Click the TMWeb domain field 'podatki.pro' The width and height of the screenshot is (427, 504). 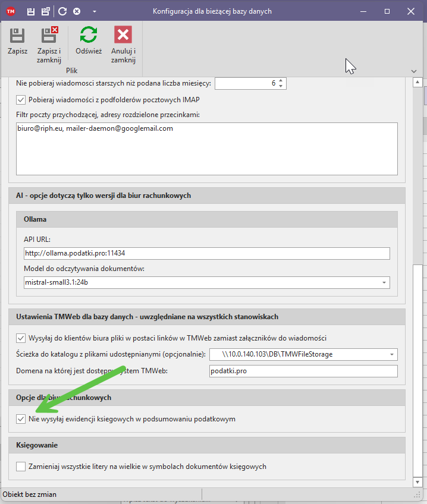(x=303, y=371)
